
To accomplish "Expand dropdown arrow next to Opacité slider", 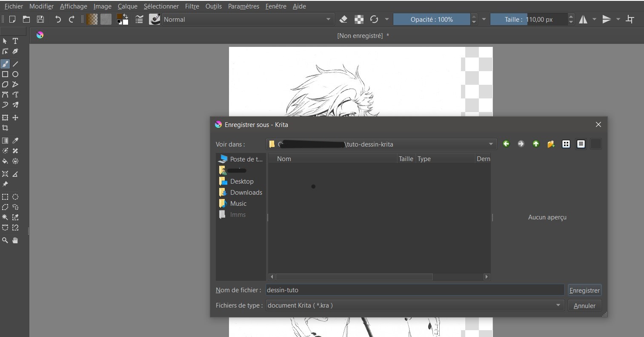I will click(484, 19).
